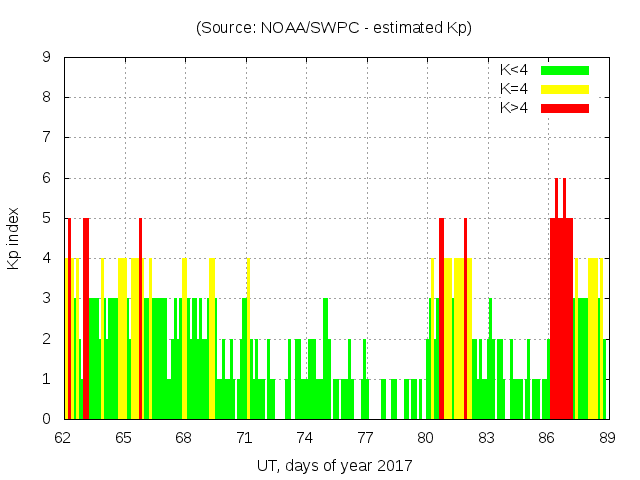Click the x-axis tick label 74

click(305, 437)
